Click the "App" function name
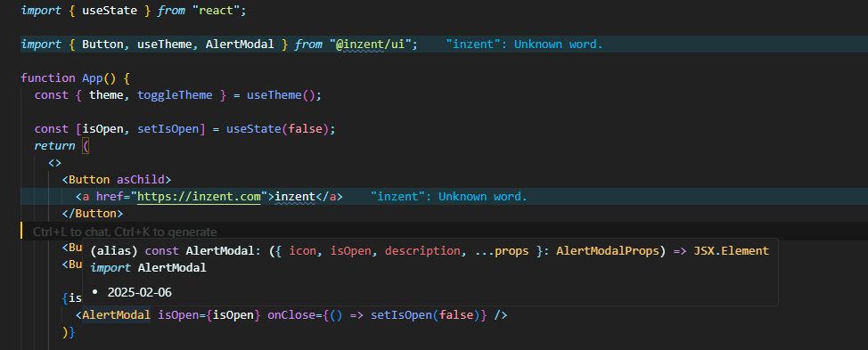The image size is (868, 350). (93, 78)
